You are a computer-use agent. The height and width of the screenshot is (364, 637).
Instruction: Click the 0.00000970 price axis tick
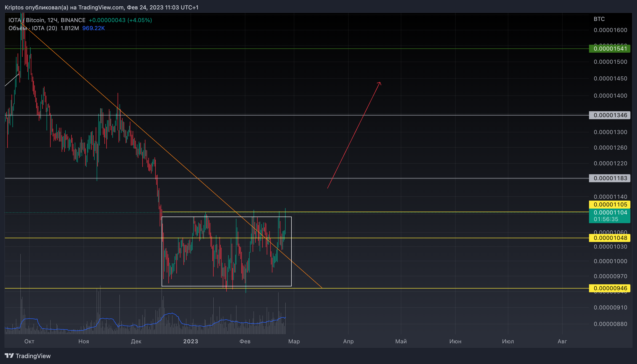[610, 276]
